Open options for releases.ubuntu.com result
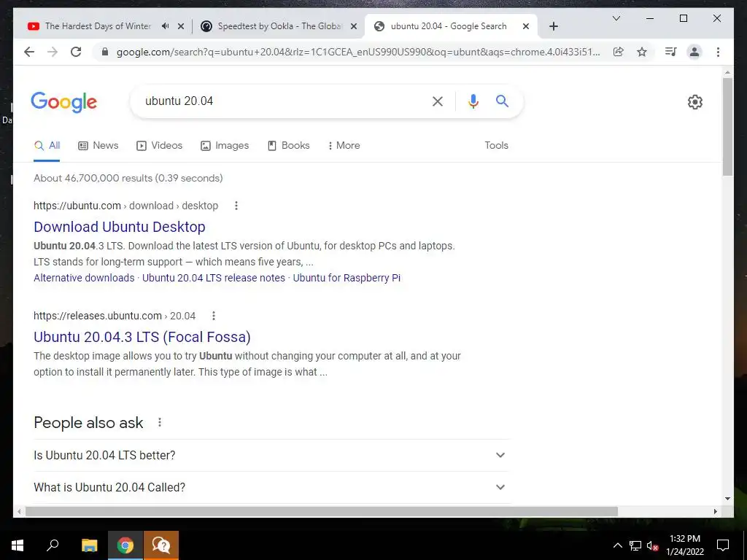Screen dimensions: 747x560 (x=214, y=316)
